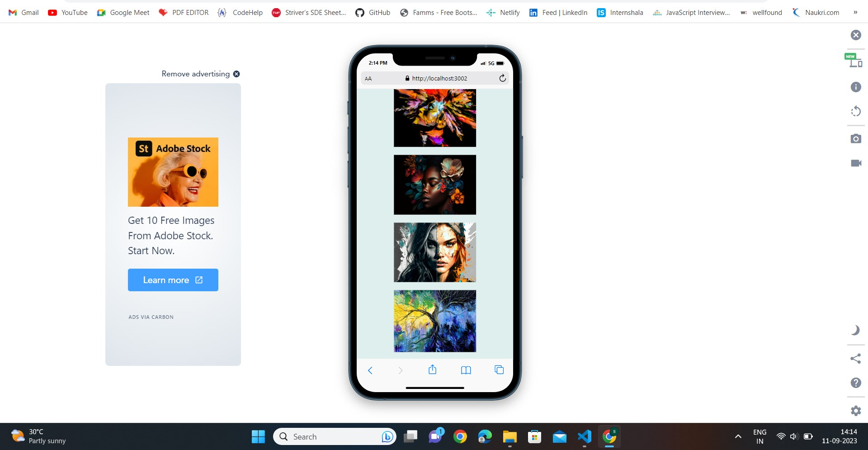
Task: Tap the Safari share sheet icon
Action: point(432,369)
